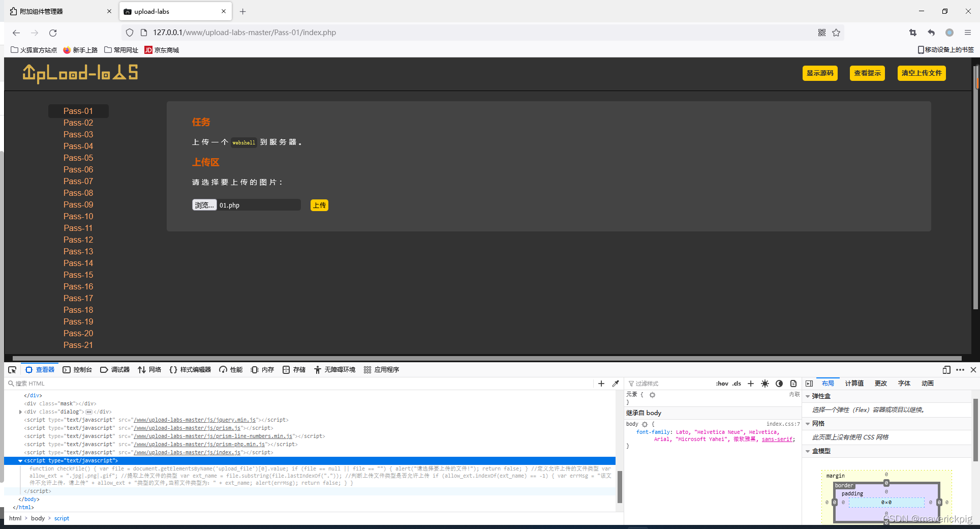
Task: Collapse the 弹性盒 section
Action: (x=808, y=396)
